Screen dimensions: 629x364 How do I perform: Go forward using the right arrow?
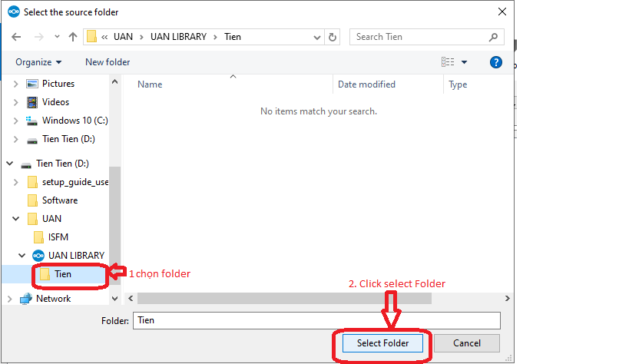click(x=39, y=37)
